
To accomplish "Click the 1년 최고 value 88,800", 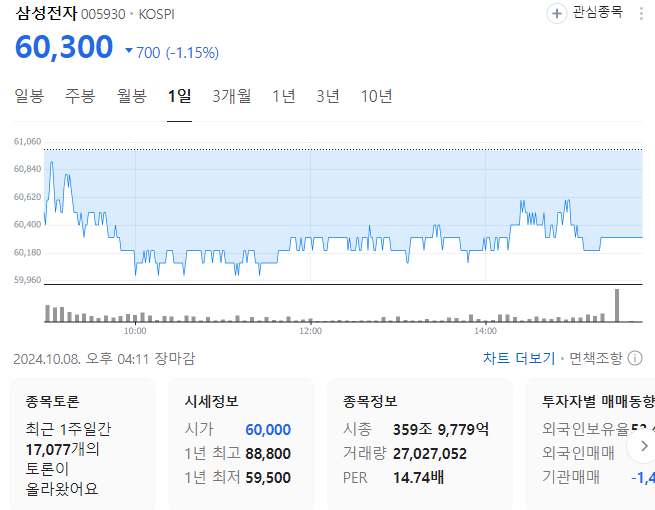I will 268,454.
